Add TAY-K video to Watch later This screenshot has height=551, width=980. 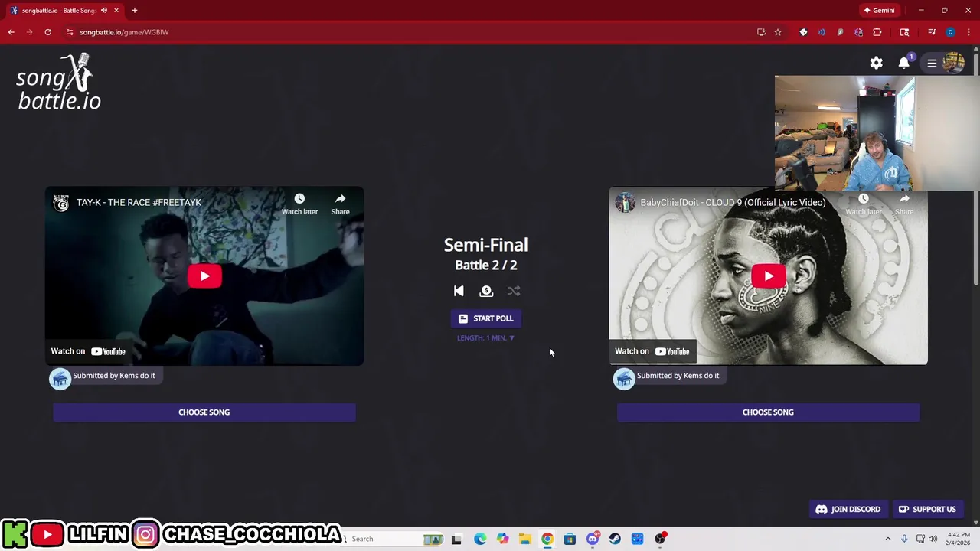pyautogui.click(x=299, y=204)
